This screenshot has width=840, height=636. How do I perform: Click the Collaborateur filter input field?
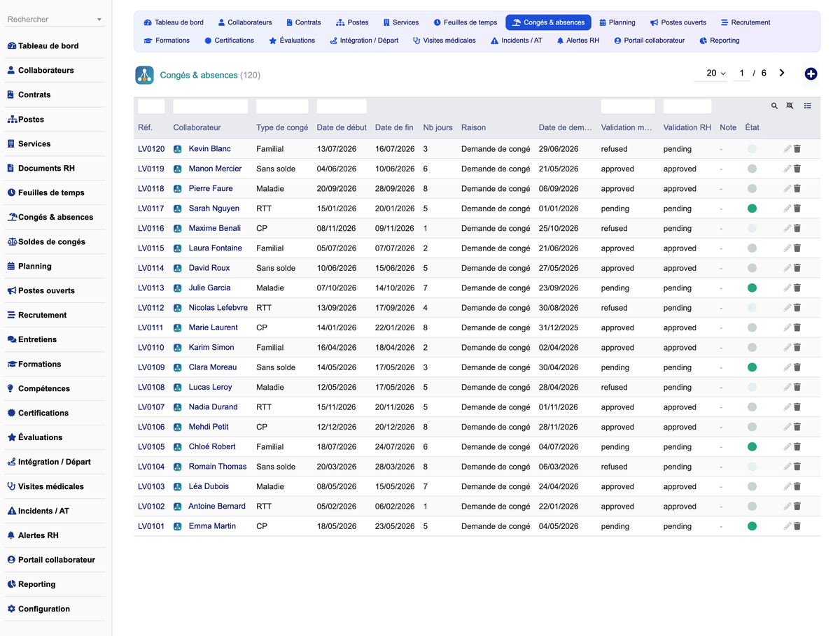[211, 106]
